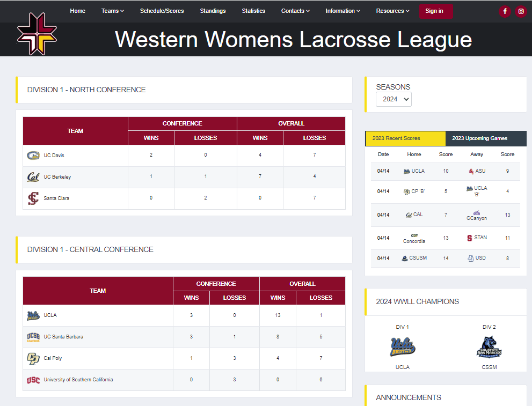The height and width of the screenshot is (406, 532).
Task: Click the Western Womens Lacrosse League title
Action: pos(294,40)
